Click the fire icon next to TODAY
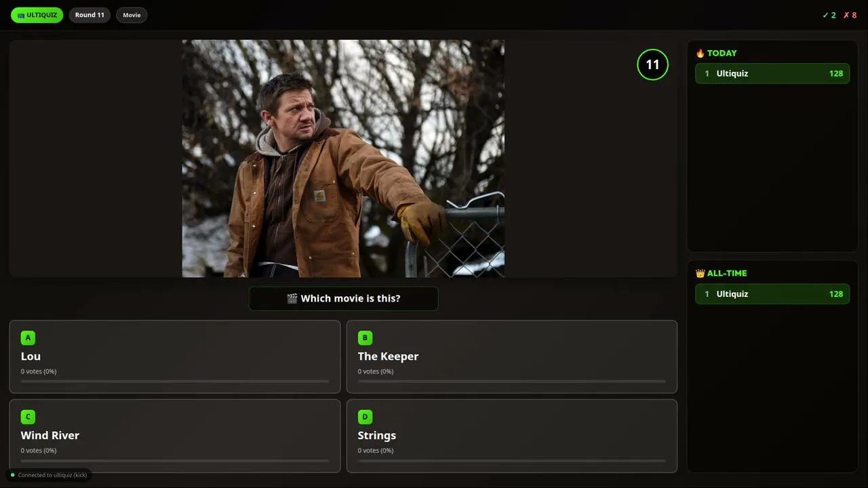This screenshot has height=488, width=868. pyautogui.click(x=700, y=53)
